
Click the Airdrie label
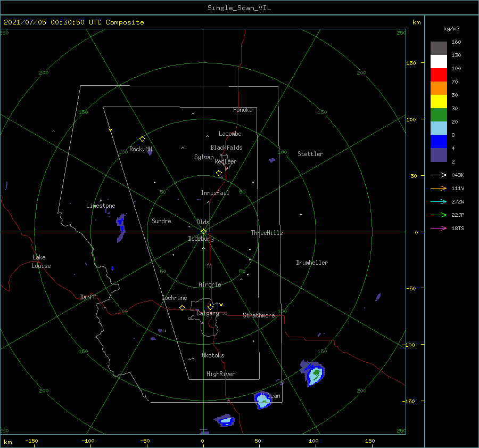point(210,284)
